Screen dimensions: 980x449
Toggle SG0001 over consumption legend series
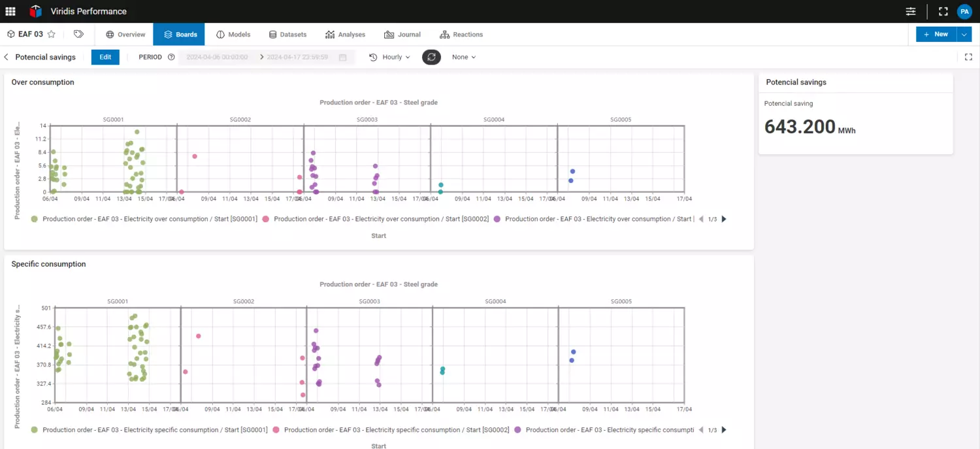[150, 220]
